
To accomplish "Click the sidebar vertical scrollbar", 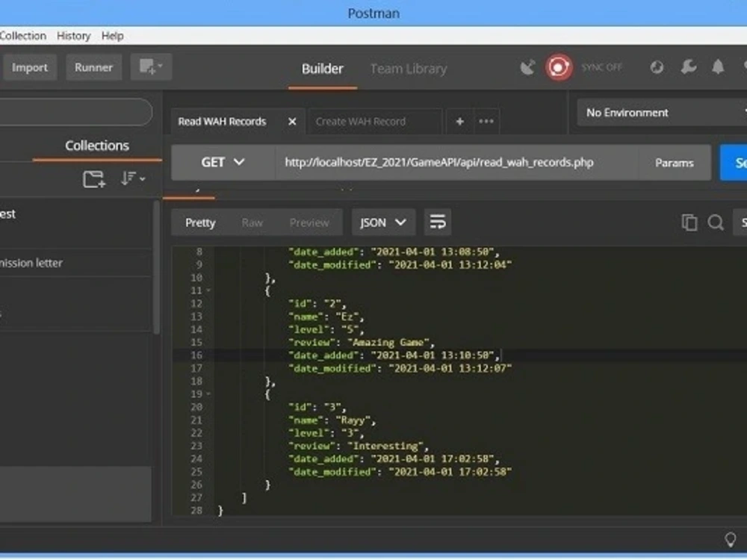I will pyautogui.click(x=156, y=267).
